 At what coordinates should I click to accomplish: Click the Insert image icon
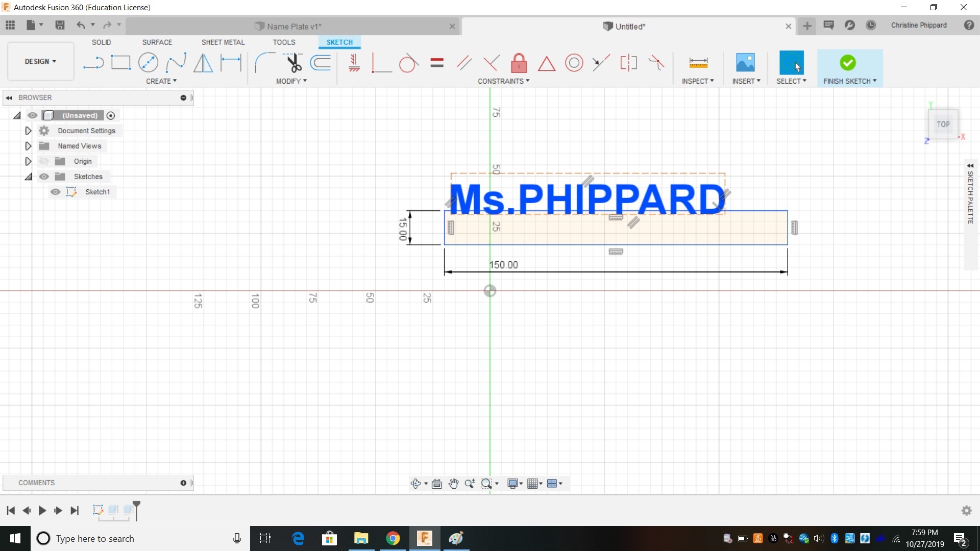pos(745,63)
